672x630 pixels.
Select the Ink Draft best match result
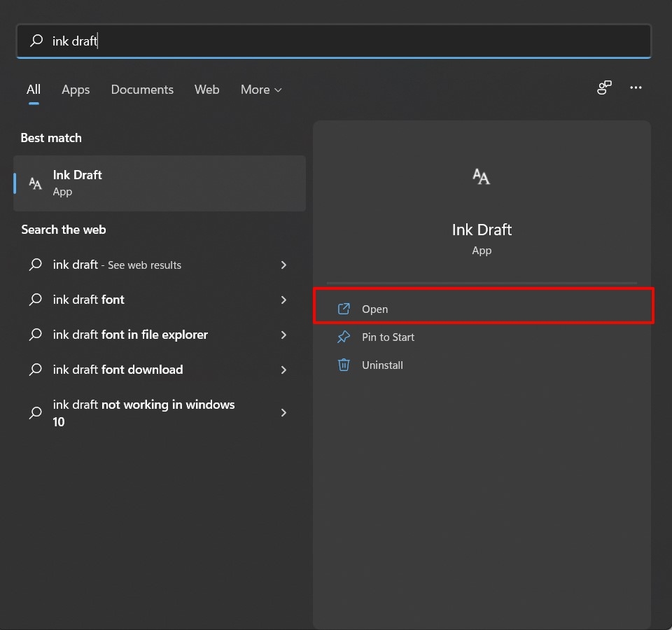click(160, 183)
